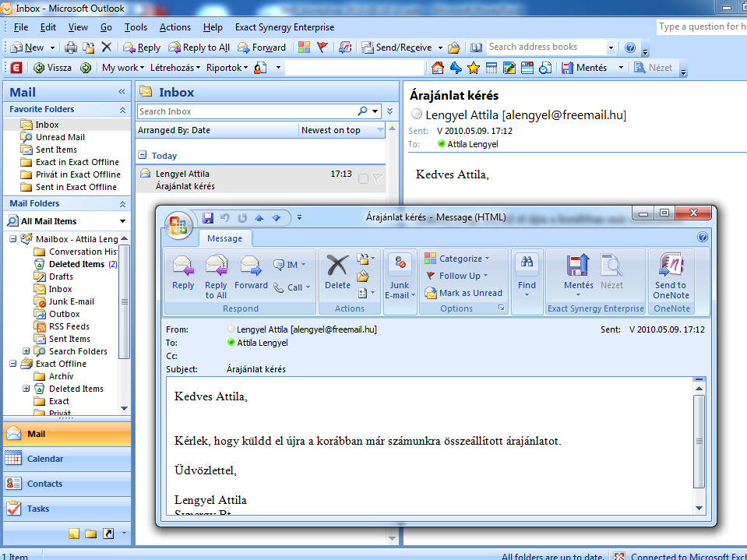Click the Junk E-mail ribbon button
Screen dimensions: 747x560
pos(400,276)
